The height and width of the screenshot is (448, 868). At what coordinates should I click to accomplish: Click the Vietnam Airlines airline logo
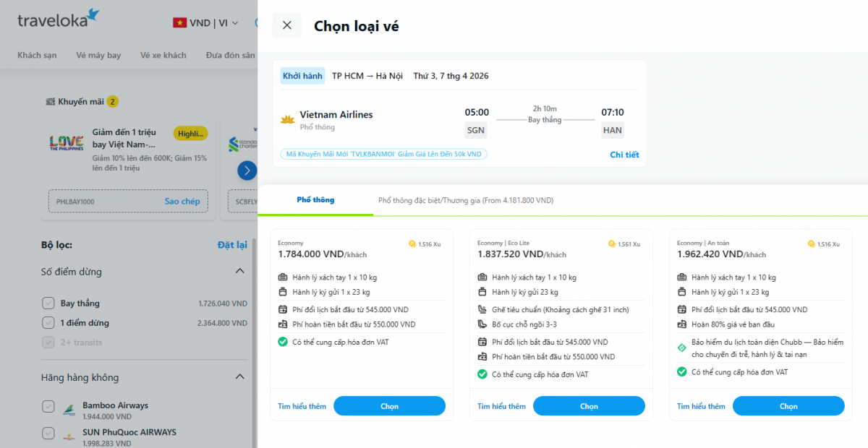point(286,119)
